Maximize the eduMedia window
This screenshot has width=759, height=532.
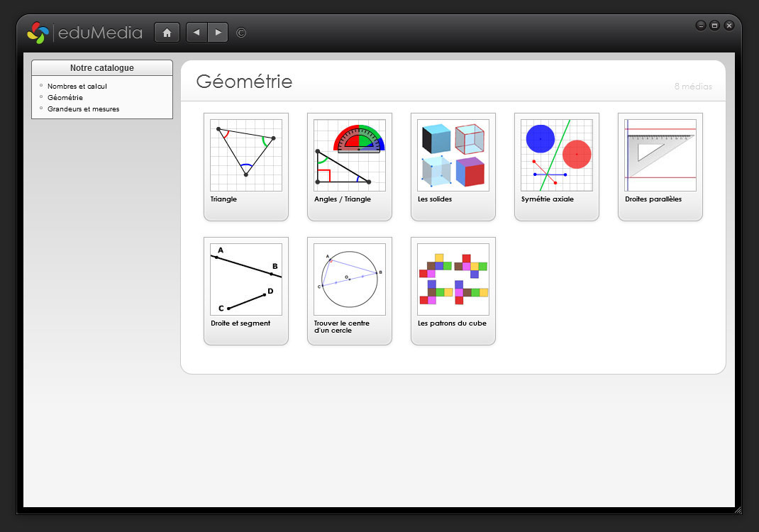(714, 26)
